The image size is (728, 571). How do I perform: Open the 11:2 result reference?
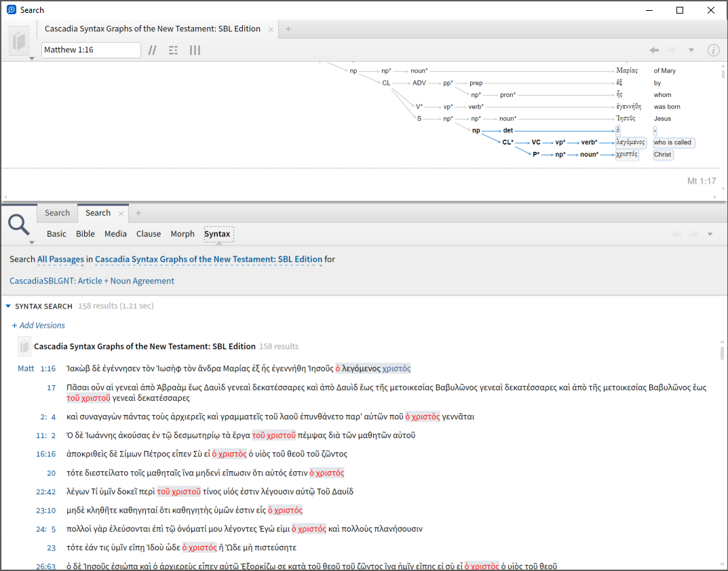click(46, 435)
